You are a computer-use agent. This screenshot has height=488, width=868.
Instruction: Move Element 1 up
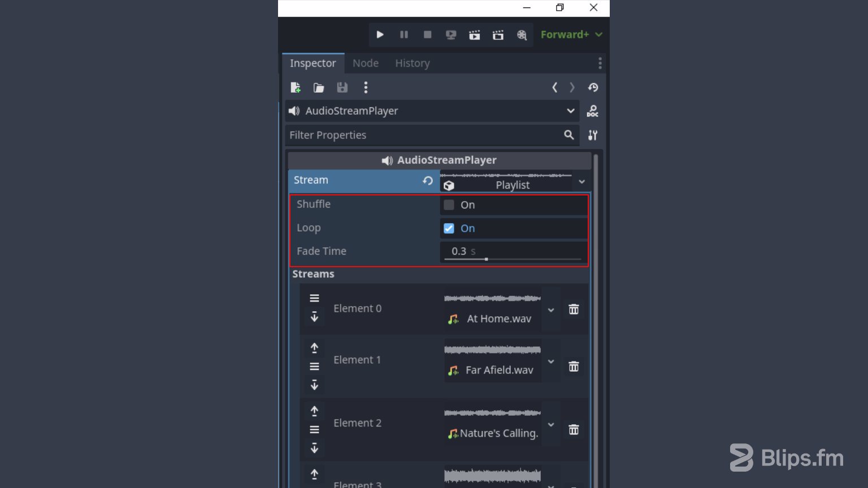tap(314, 348)
